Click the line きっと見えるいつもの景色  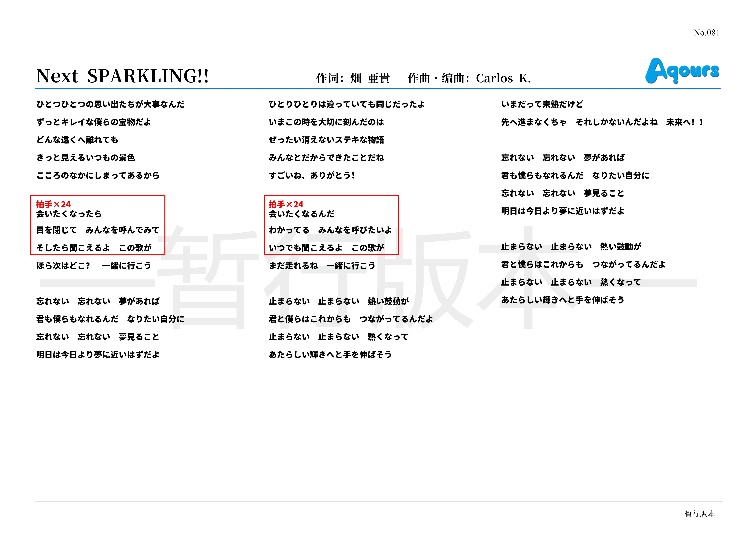[x=86, y=158]
